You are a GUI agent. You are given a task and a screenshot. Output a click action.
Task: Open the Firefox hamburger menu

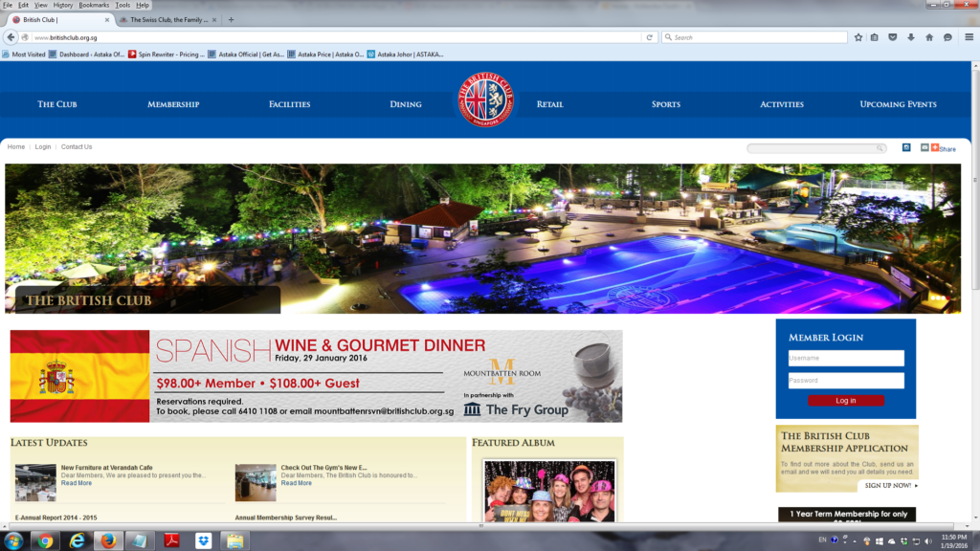969,37
